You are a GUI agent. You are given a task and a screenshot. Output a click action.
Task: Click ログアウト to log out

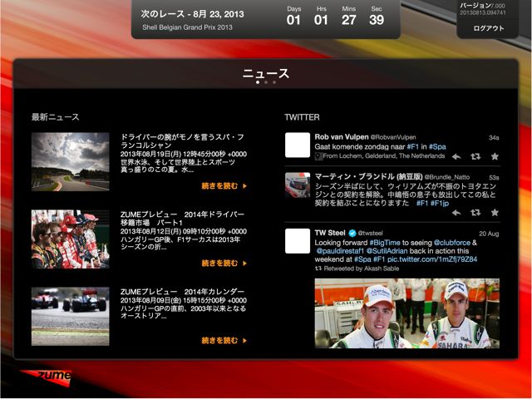pos(488,28)
